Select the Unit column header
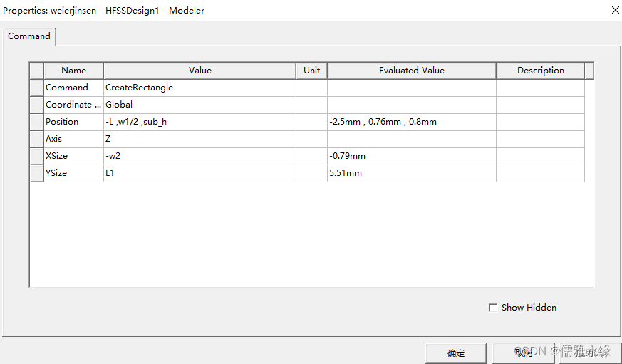 click(x=312, y=71)
